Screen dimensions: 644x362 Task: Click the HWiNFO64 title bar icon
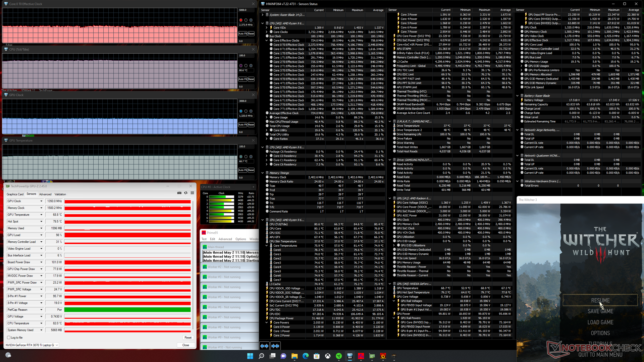263,4
